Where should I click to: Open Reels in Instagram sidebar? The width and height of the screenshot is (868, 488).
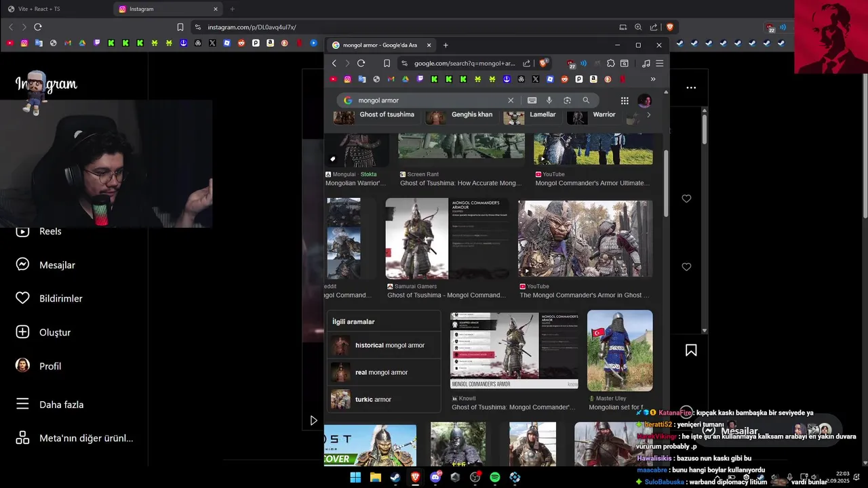[x=39, y=231]
